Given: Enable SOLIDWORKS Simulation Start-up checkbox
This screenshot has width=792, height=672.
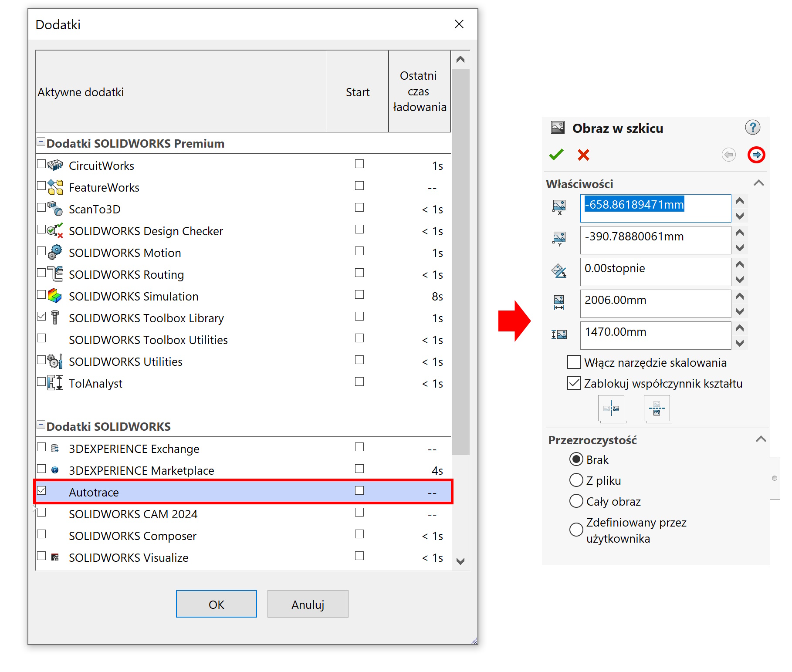Looking at the screenshot, I should tap(359, 294).
